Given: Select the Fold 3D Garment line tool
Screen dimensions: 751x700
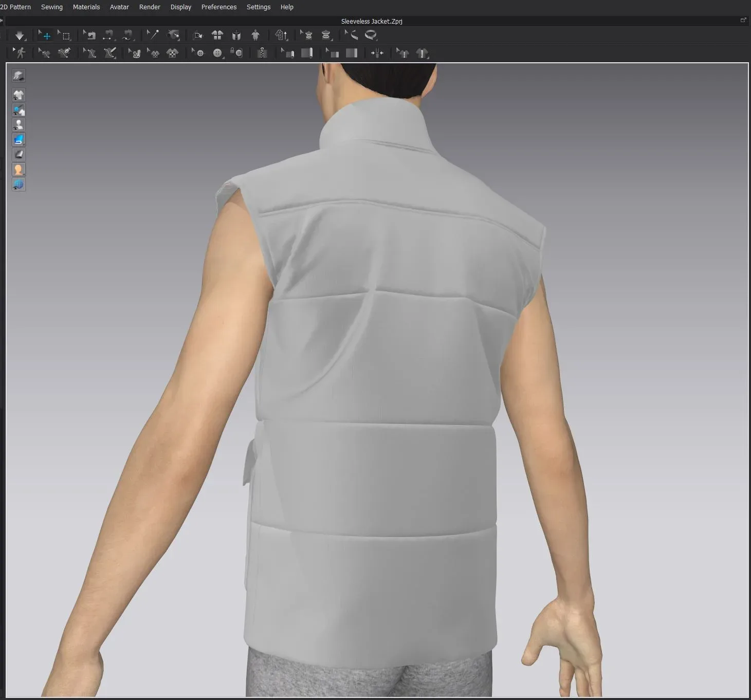Looking at the screenshot, I should click(x=108, y=35).
